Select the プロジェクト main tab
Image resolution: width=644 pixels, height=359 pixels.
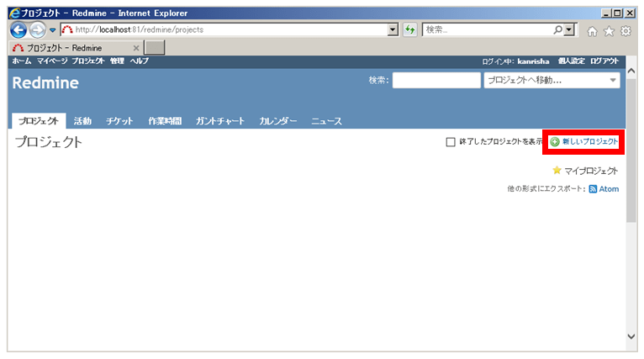pos(39,121)
